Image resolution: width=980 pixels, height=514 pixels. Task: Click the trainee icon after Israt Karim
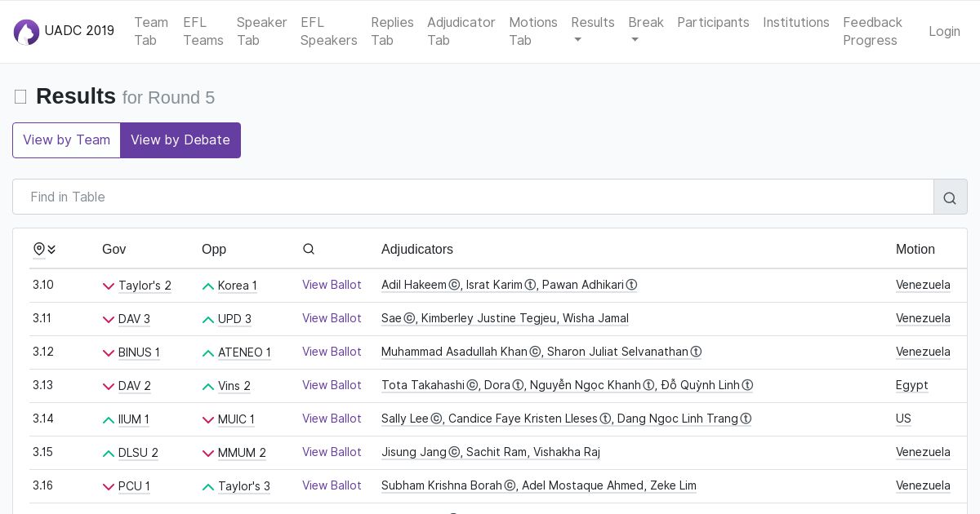[530, 286]
